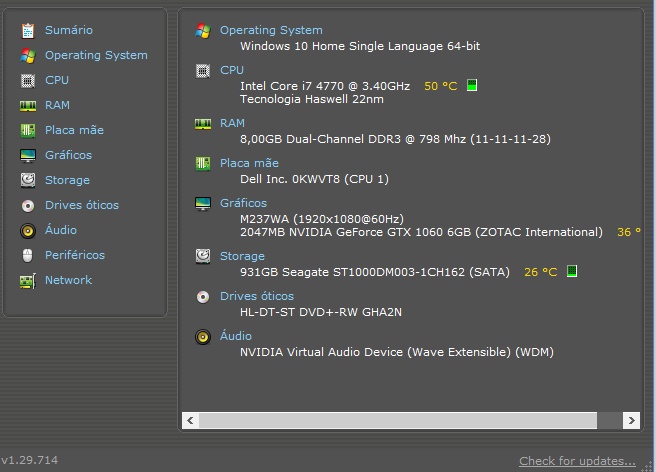Open the Operating System section in sidebar
656x472 pixels.
(96, 55)
